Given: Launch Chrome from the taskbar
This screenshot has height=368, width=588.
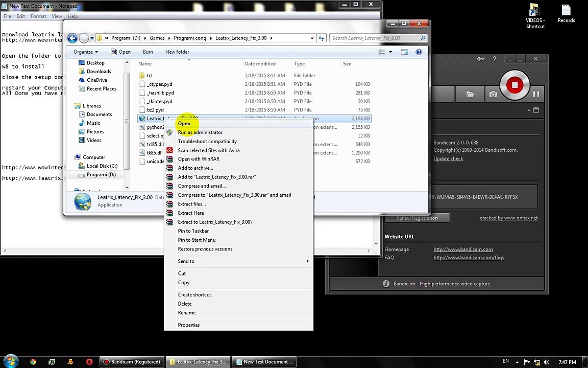Looking at the screenshot, I should click(x=33, y=362).
